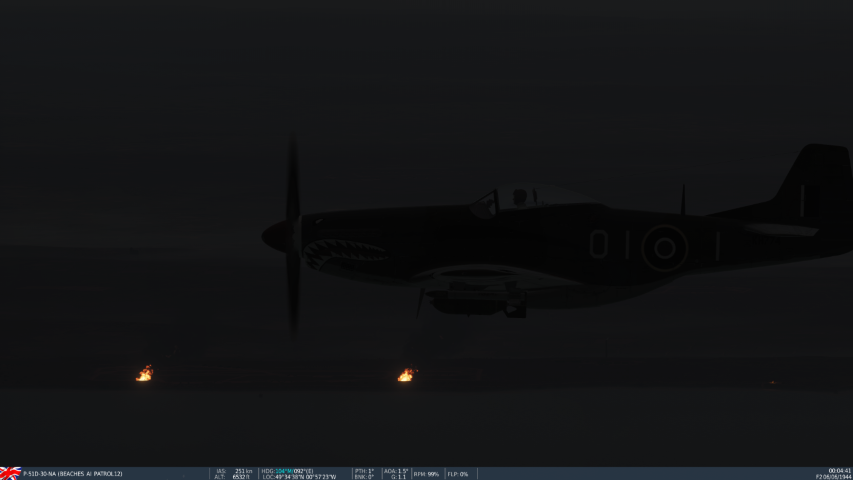Screen dimensions: 853x480
Task: Click the British flag icon in status bar
Action: (10, 473)
